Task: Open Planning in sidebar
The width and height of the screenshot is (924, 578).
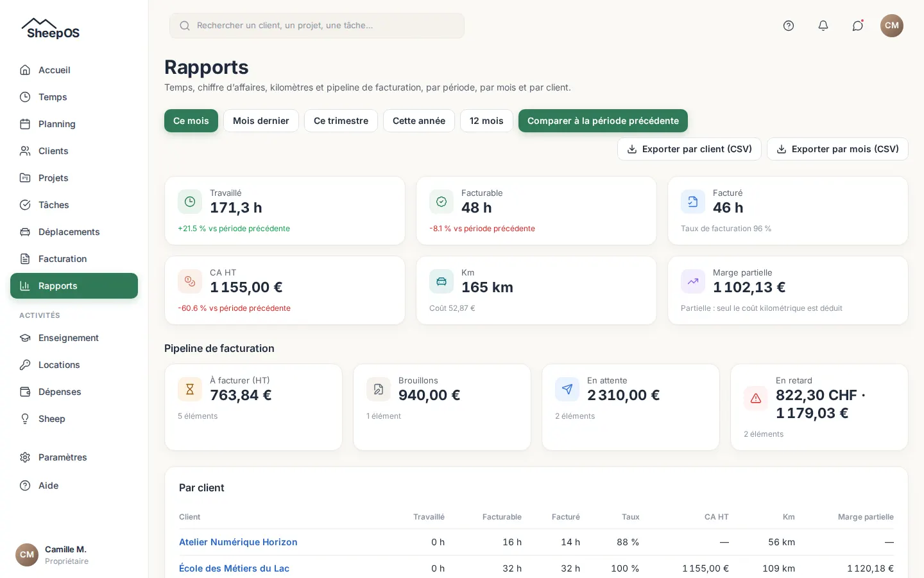Action: [74, 124]
